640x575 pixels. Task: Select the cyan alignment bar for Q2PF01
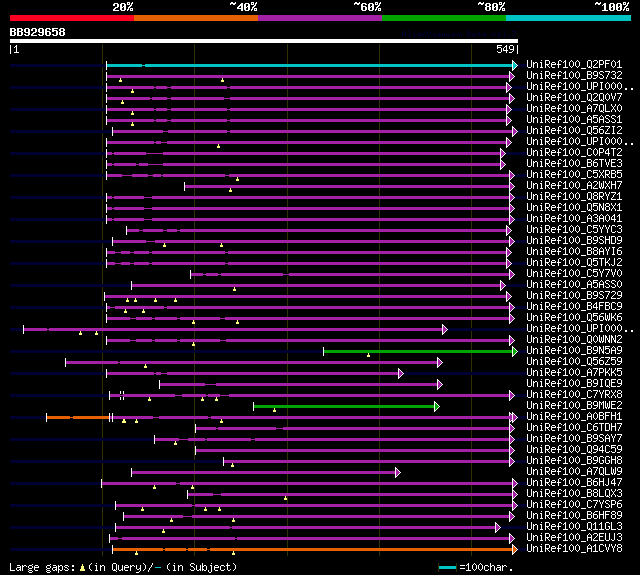(309, 65)
